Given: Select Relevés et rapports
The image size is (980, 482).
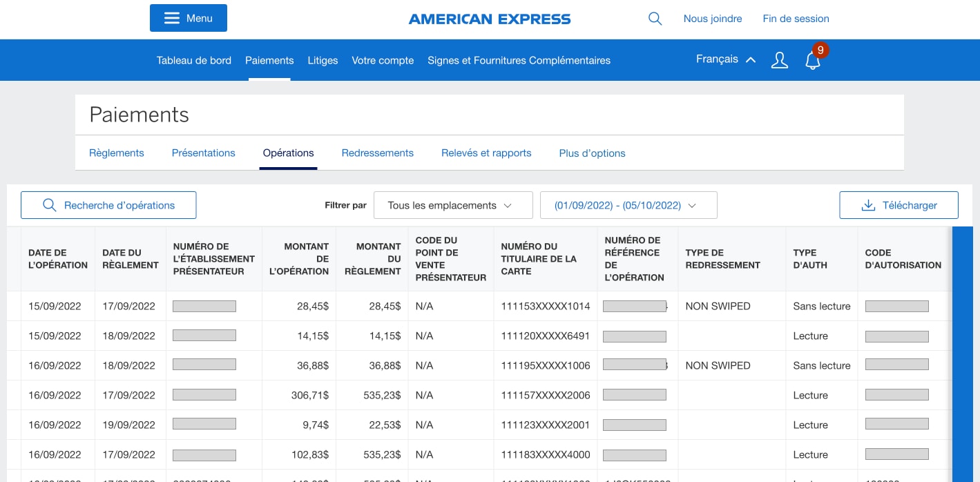Looking at the screenshot, I should tap(486, 153).
